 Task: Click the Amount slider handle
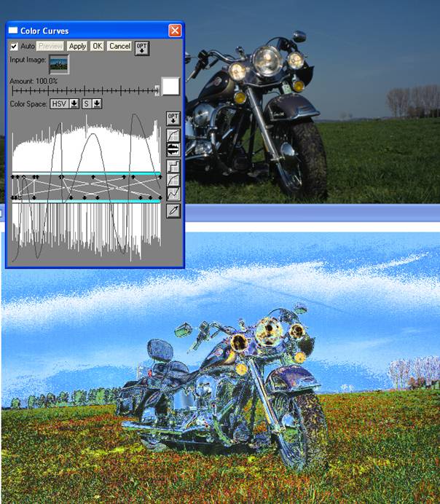coord(157,90)
